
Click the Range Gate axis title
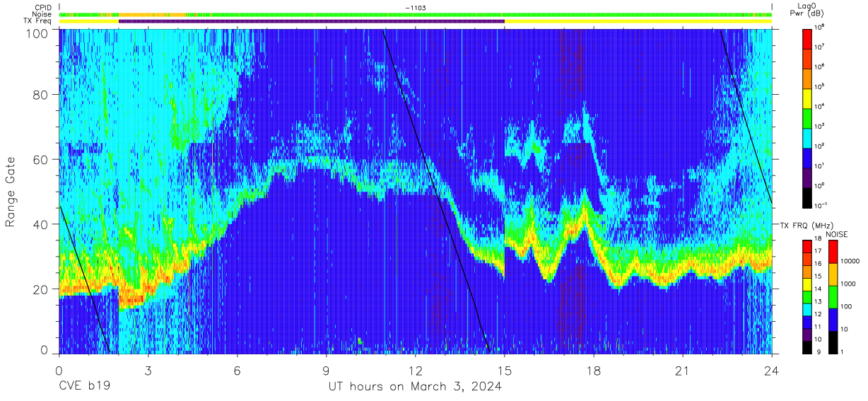pos(11,192)
